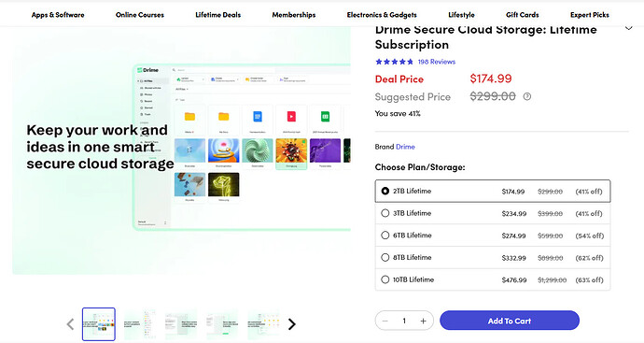Click the '(63% off)' discount on 10TB row

click(589, 280)
